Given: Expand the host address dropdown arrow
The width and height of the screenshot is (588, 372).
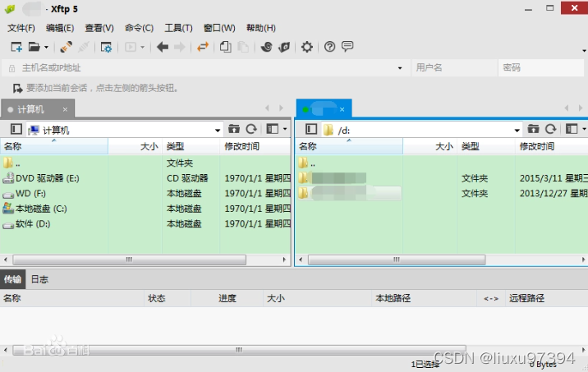Looking at the screenshot, I should pos(400,68).
